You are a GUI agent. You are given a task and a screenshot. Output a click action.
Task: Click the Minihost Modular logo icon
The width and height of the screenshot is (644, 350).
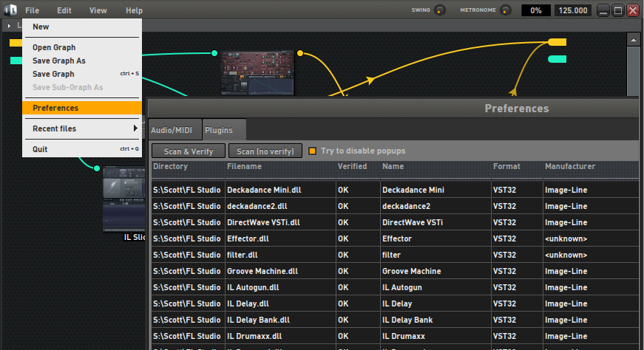tap(10, 10)
